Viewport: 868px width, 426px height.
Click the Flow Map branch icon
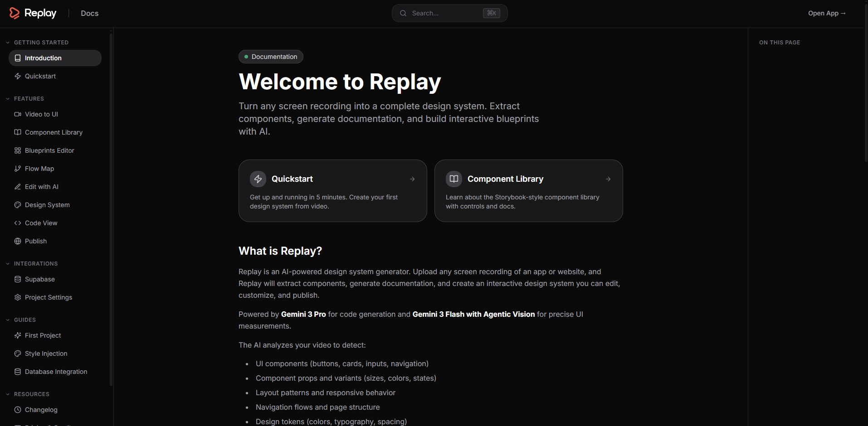[x=18, y=169]
